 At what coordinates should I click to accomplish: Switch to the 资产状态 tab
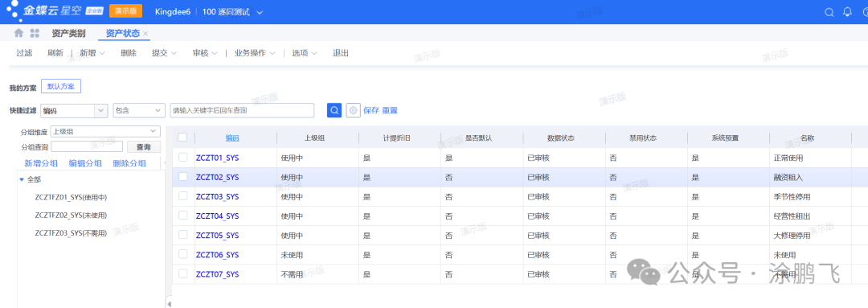[x=123, y=33]
